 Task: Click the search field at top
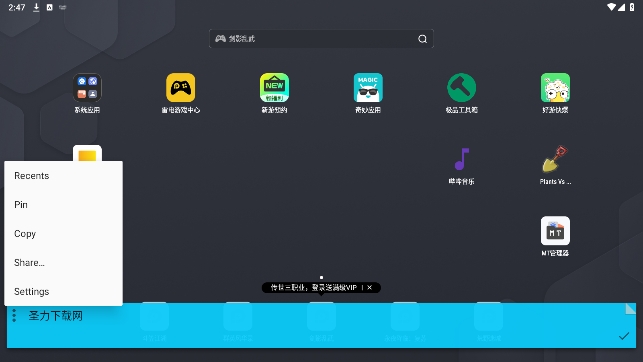(x=321, y=39)
